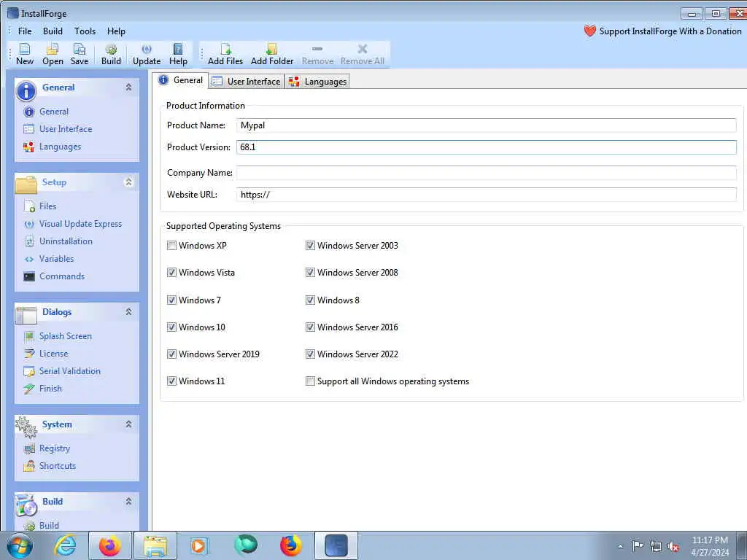
Task: Click the Open project toolbar icon
Action: click(53, 54)
